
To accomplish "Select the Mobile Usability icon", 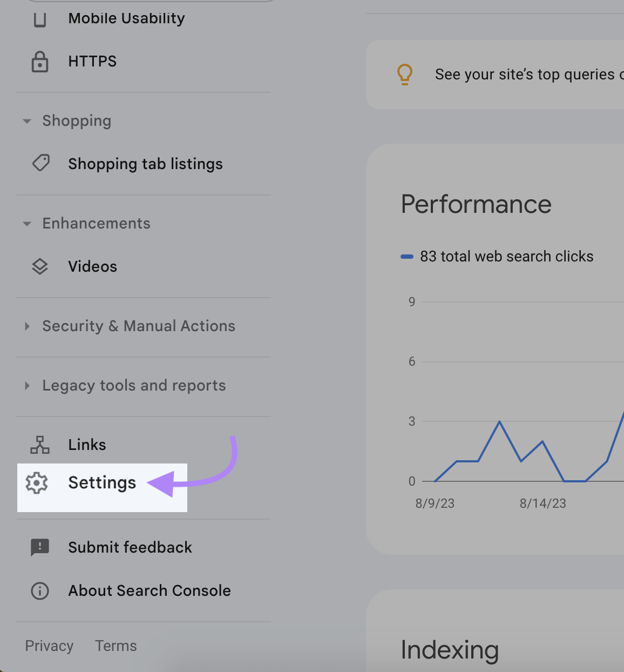I will 40,18.
